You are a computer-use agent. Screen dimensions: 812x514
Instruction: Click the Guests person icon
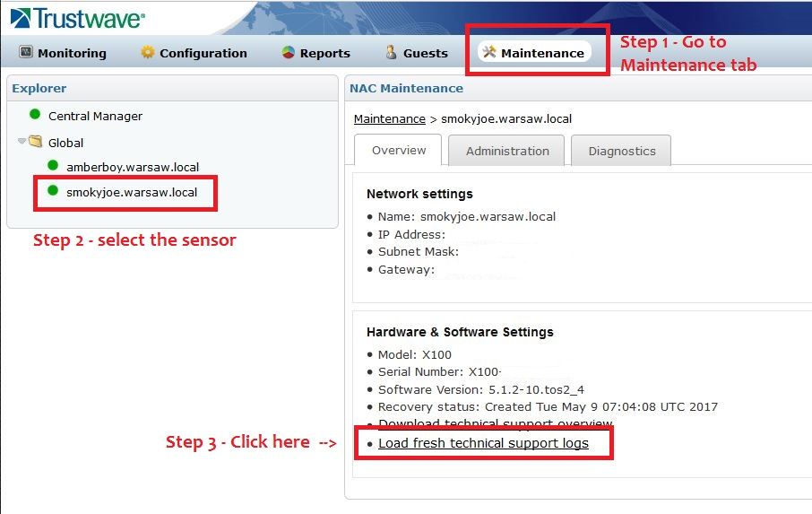(x=391, y=53)
